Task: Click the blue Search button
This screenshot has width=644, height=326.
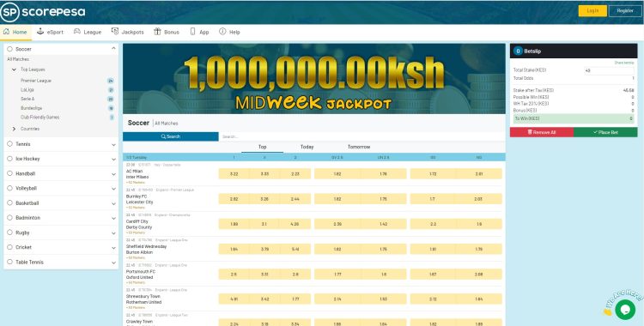Action: click(171, 136)
